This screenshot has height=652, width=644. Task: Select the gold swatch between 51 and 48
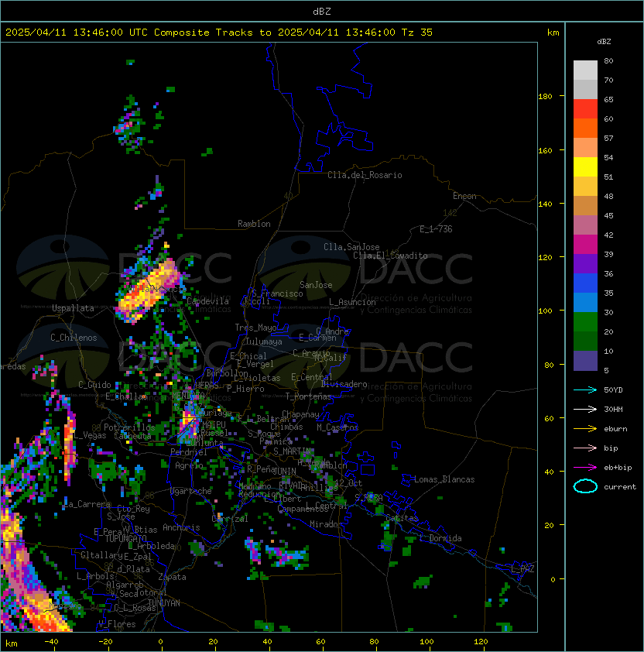pos(585,187)
